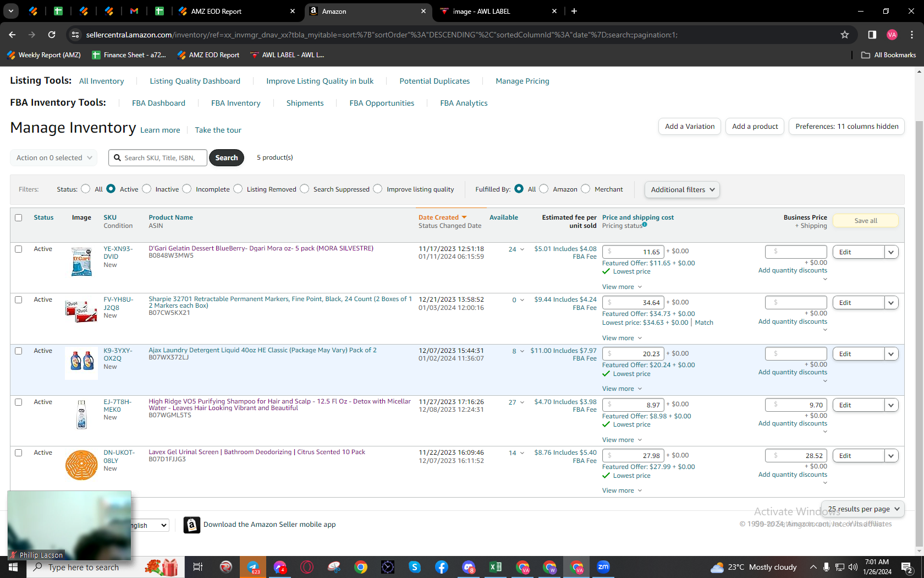Screen dimensions: 924x578
Task: Click the Business Price field showing 9.70
Action: tap(796, 405)
